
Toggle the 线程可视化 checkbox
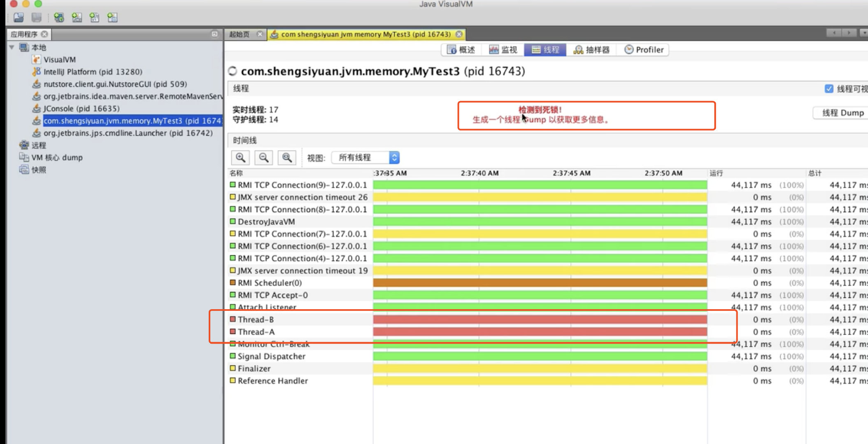click(829, 89)
